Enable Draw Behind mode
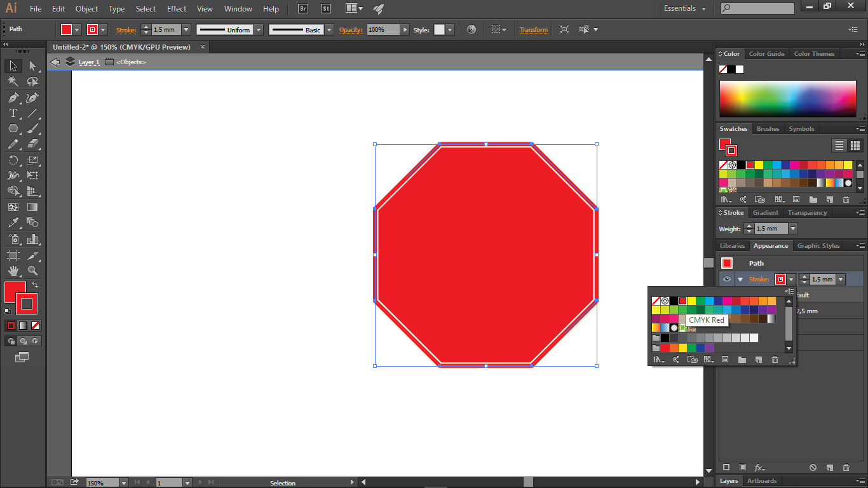868x488 pixels. [23, 341]
